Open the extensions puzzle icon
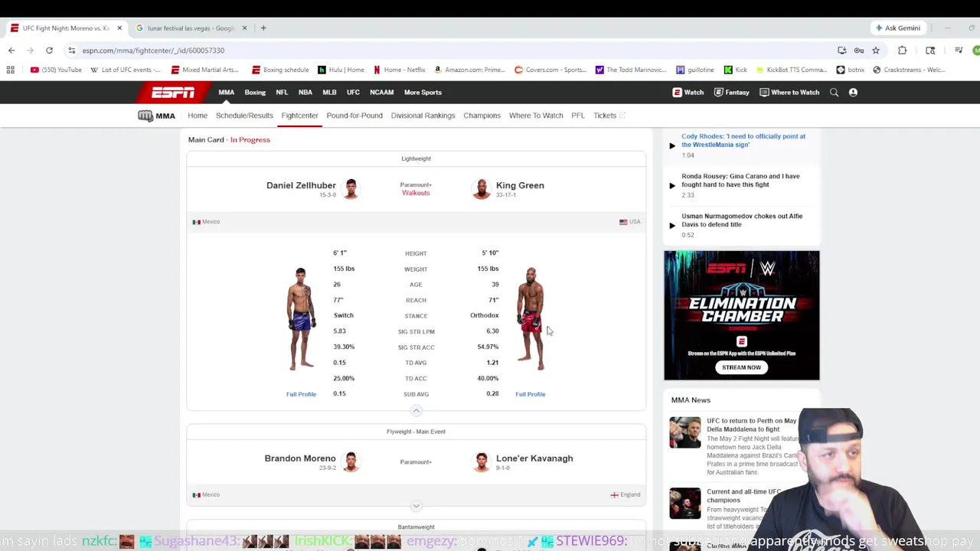 (x=902, y=51)
